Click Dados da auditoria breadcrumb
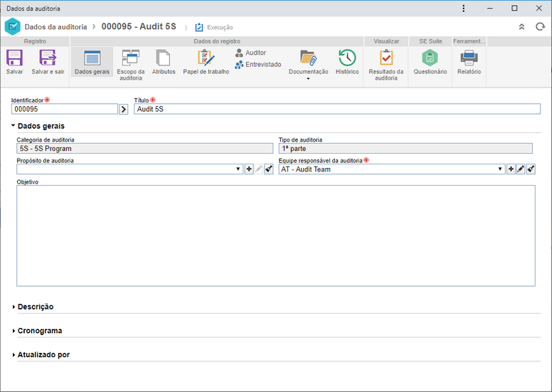 point(55,27)
